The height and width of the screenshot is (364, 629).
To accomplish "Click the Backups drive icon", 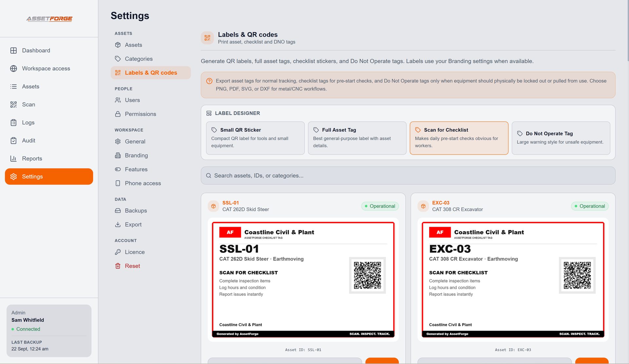I will 118,210.
